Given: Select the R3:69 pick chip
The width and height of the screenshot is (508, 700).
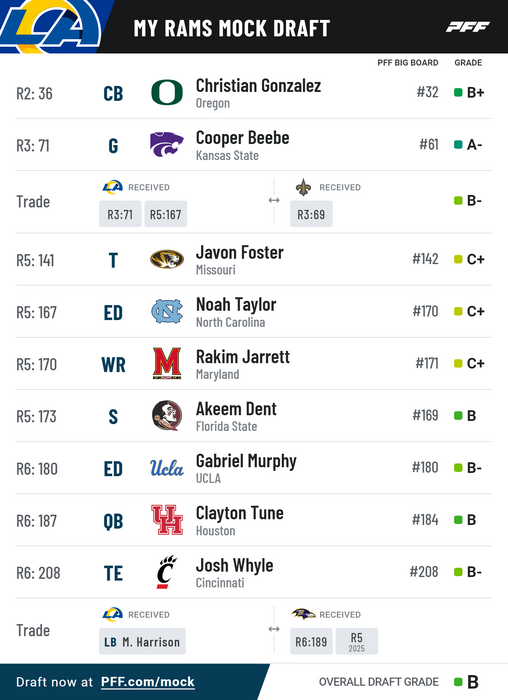Looking at the screenshot, I should [x=311, y=214].
